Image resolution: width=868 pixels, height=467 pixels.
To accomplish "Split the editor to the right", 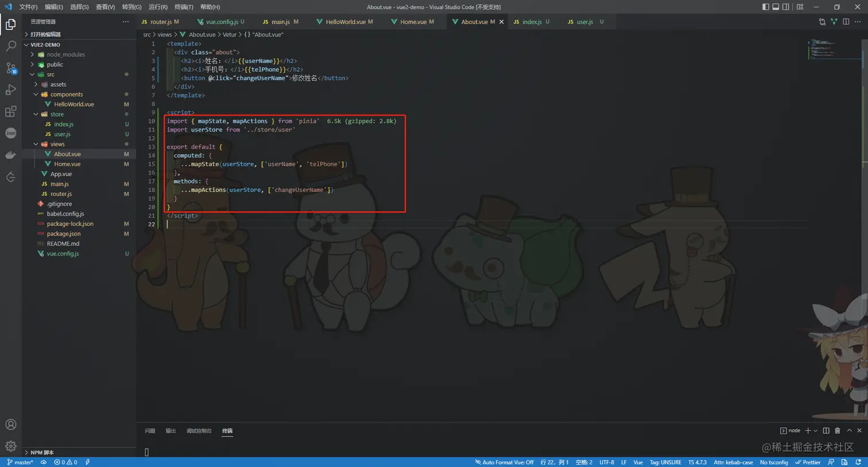I will (846, 22).
